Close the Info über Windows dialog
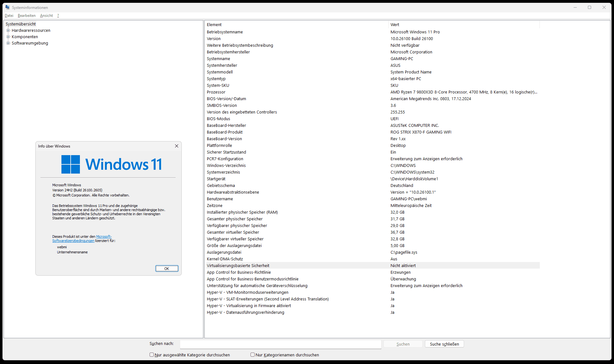Image resolution: width=614 pixels, height=364 pixels. 177,146
